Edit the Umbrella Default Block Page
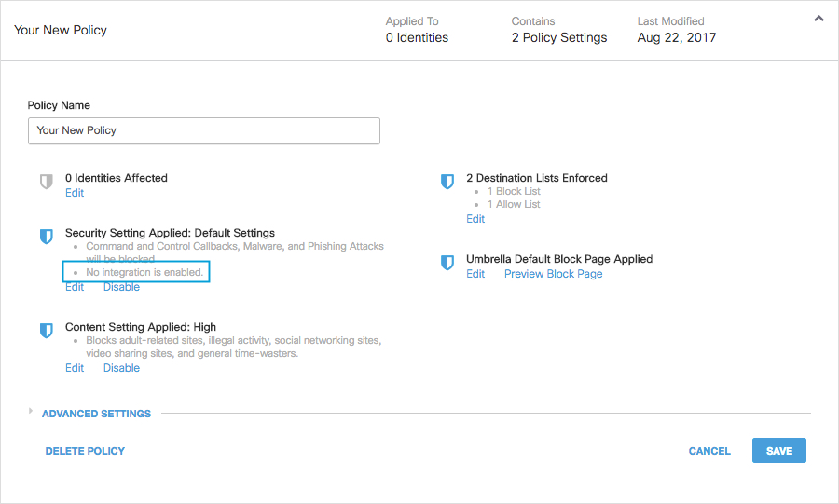This screenshot has height=504, width=839. click(475, 274)
